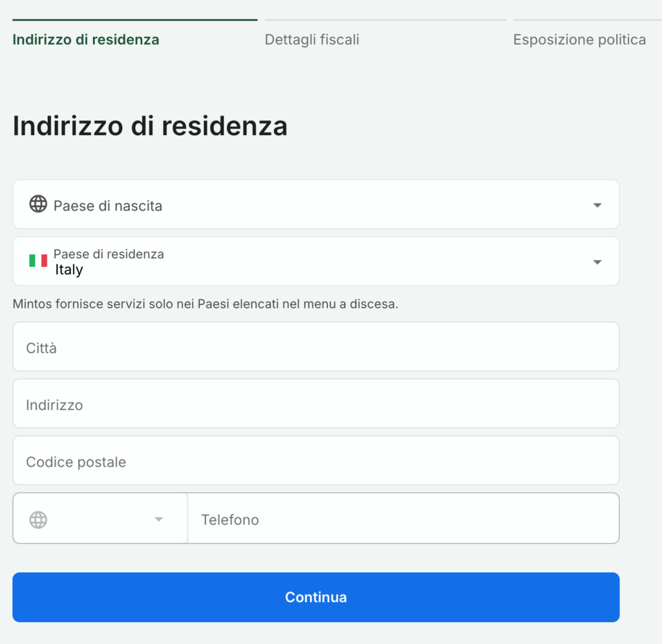Click the large Indirizzo di residenza heading
Screen dimensions: 662x644
click(150, 125)
